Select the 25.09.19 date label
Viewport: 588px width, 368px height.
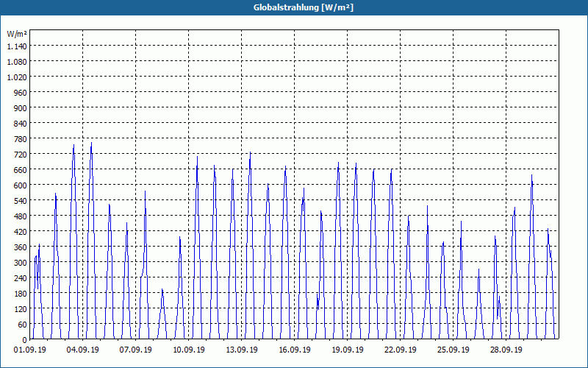(x=453, y=350)
